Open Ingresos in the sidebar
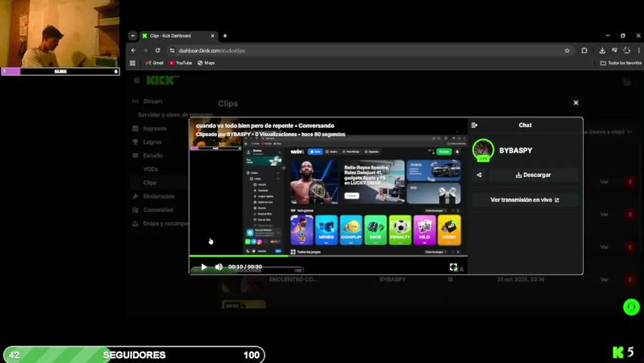The width and height of the screenshot is (644, 363). click(154, 129)
